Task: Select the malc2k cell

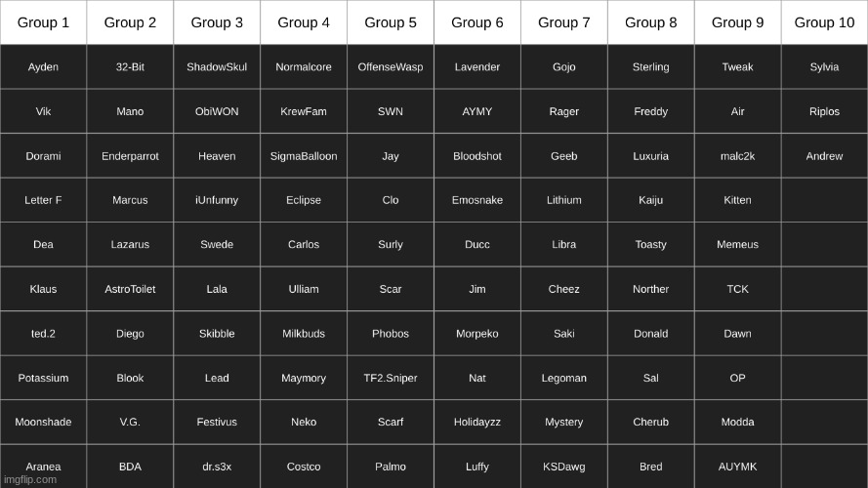Action: [x=737, y=156]
